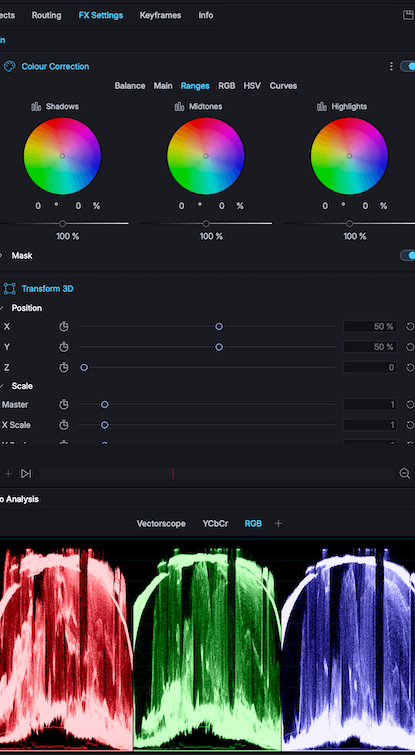This screenshot has width=415, height=755.
Task: Reset Position X value
Action: [410, 327]
